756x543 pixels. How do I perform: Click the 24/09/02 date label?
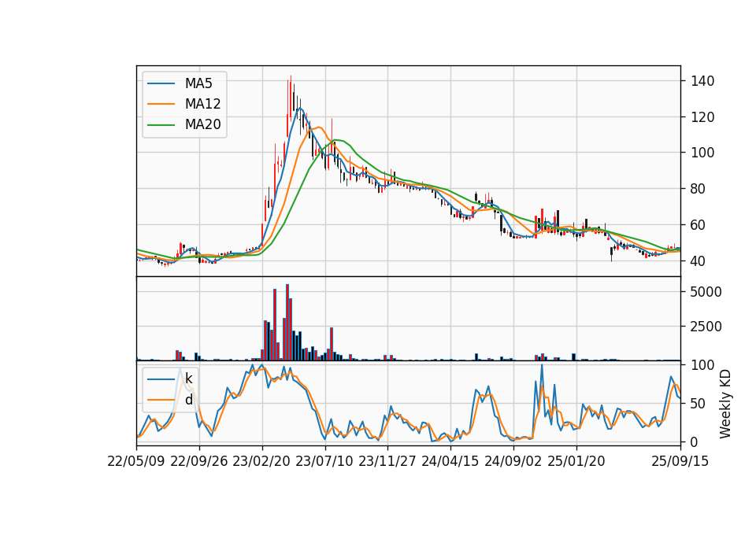(x=513, y=461)
